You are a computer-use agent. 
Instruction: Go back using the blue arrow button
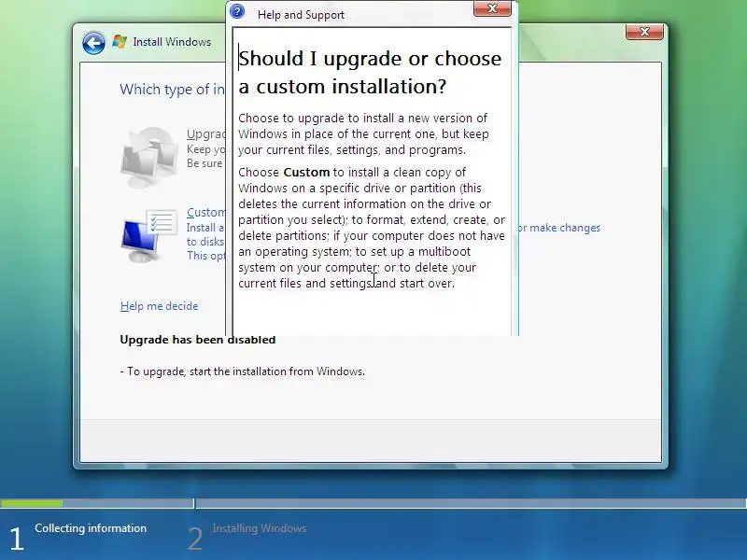[94, 43]
